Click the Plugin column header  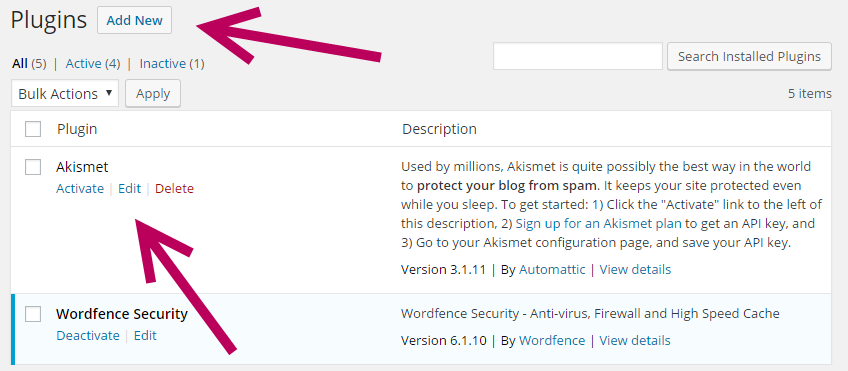tap(77, 129)
